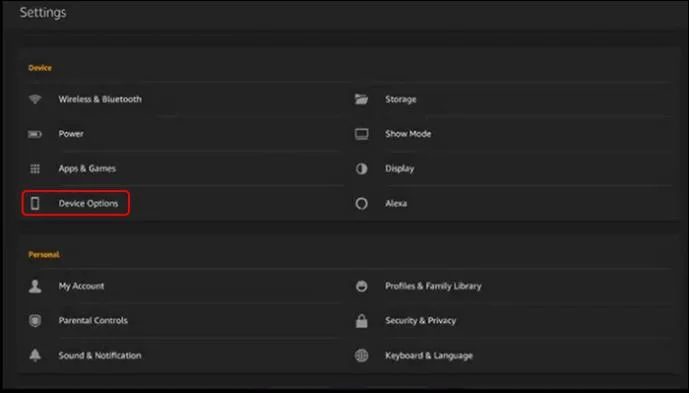Go to Apps & Games
689x393 pixels.
(x=87, y=168)
